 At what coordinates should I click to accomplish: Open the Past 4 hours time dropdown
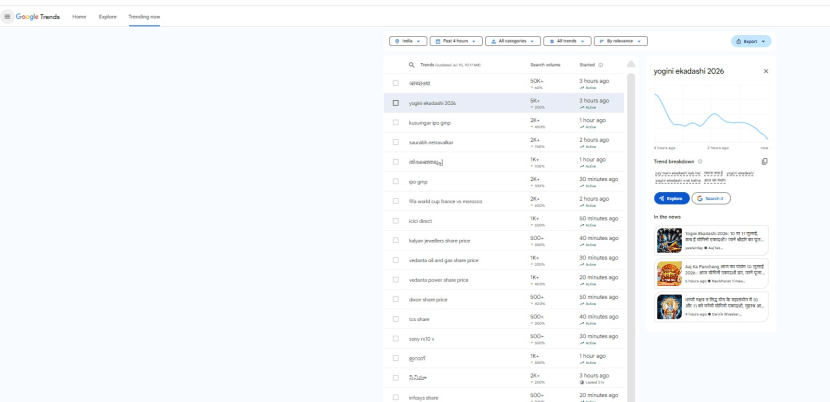[456, 41]
